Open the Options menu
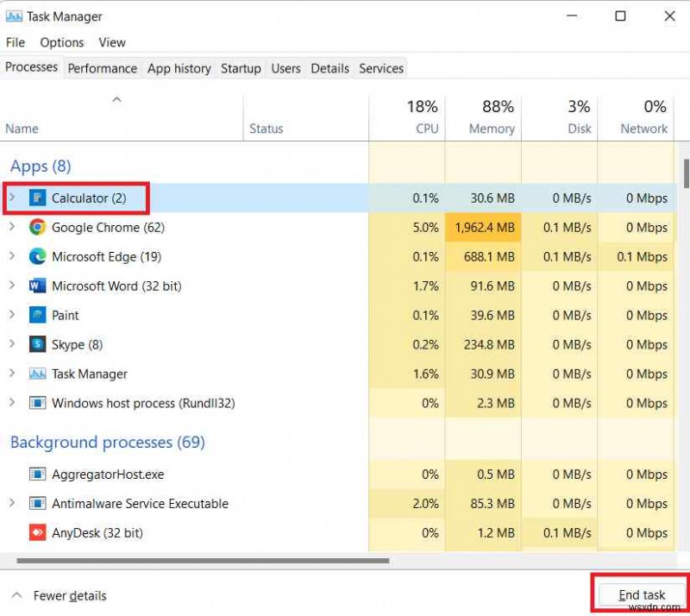Viewport: 690px width, 616px height. click(61, 42)
